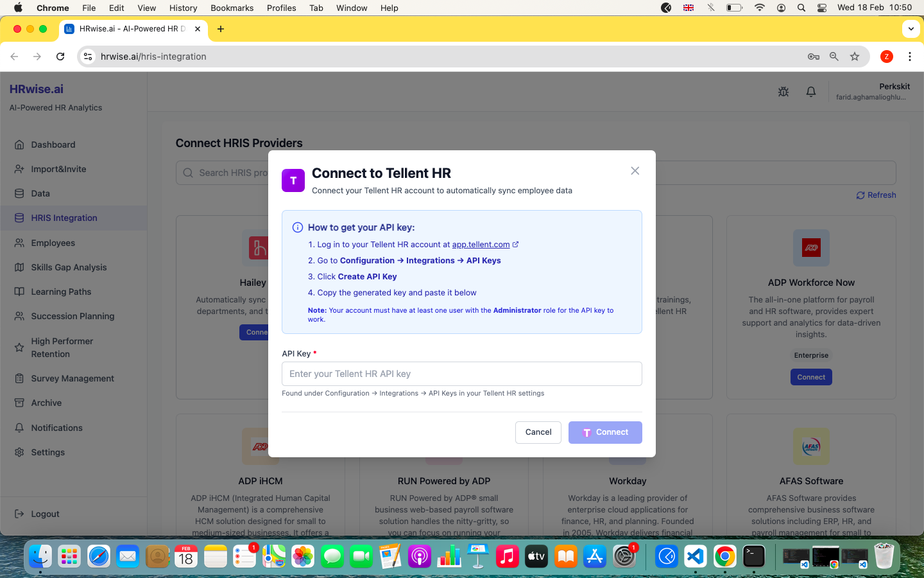The width and height of the screenshot is (924, 578).
Task: Click the HRwise.ai logo text
Action: tap(37, 89)
